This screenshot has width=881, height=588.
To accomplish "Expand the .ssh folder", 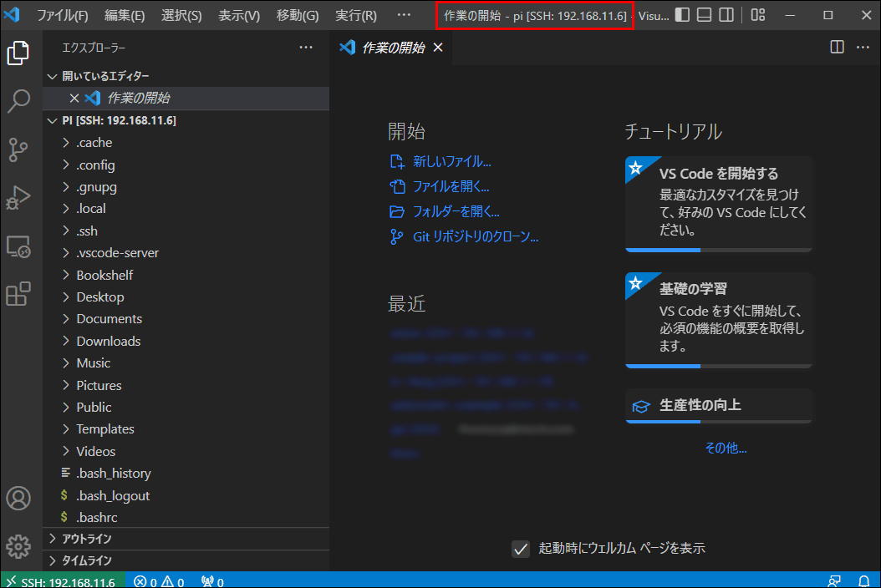I will pyautogui.click(x=186, y=231).
